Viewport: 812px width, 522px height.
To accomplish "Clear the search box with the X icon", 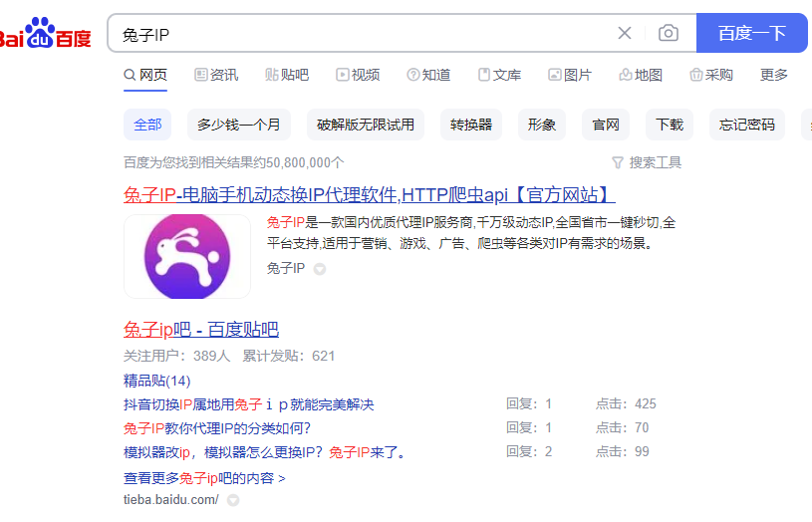I will coord(625,33).
